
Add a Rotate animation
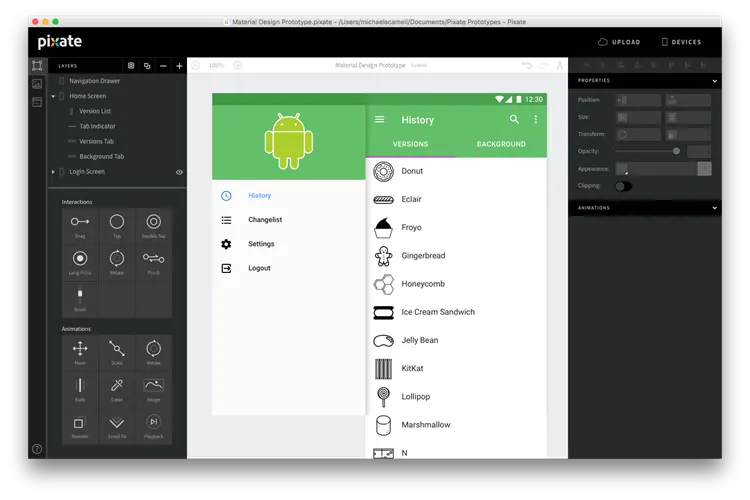(154, 348)
